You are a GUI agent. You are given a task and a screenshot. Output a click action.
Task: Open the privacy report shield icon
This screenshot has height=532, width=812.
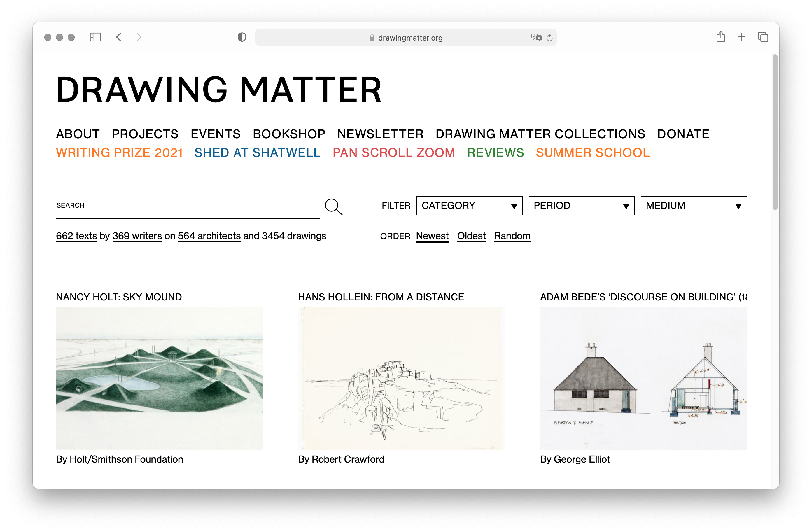click(242, 37)
